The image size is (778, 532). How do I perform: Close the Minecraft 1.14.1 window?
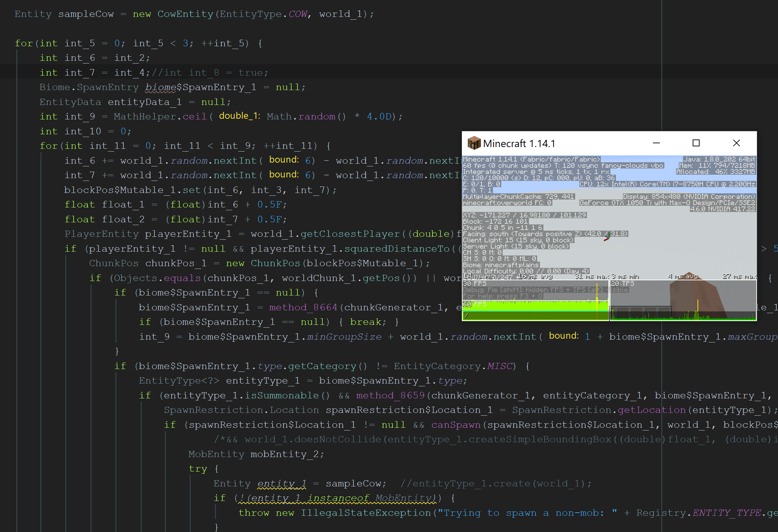click(x=737, y=143)
